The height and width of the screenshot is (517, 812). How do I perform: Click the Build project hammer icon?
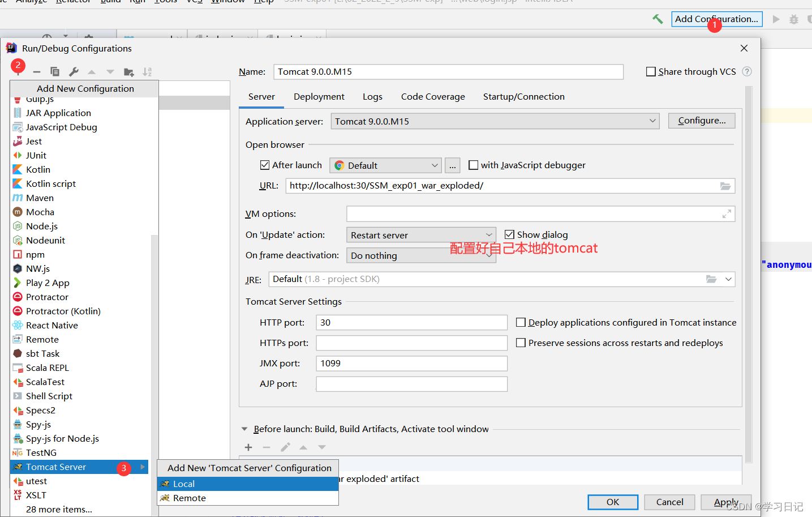[658, 19]
